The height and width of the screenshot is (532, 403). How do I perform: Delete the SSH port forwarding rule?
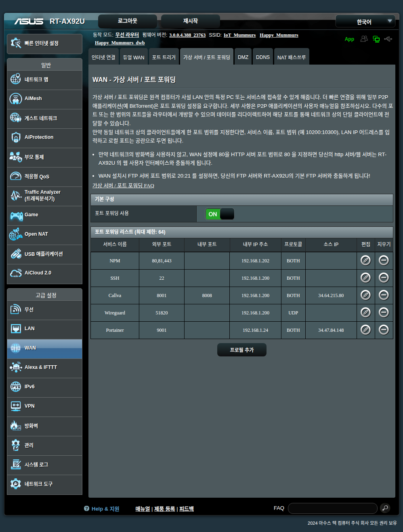point(384,278)
